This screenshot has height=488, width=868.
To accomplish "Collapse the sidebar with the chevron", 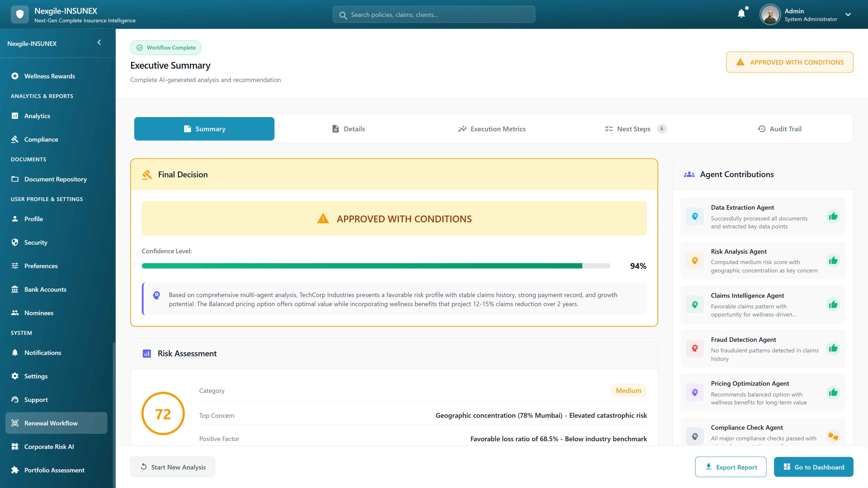I will coord(99,42).
